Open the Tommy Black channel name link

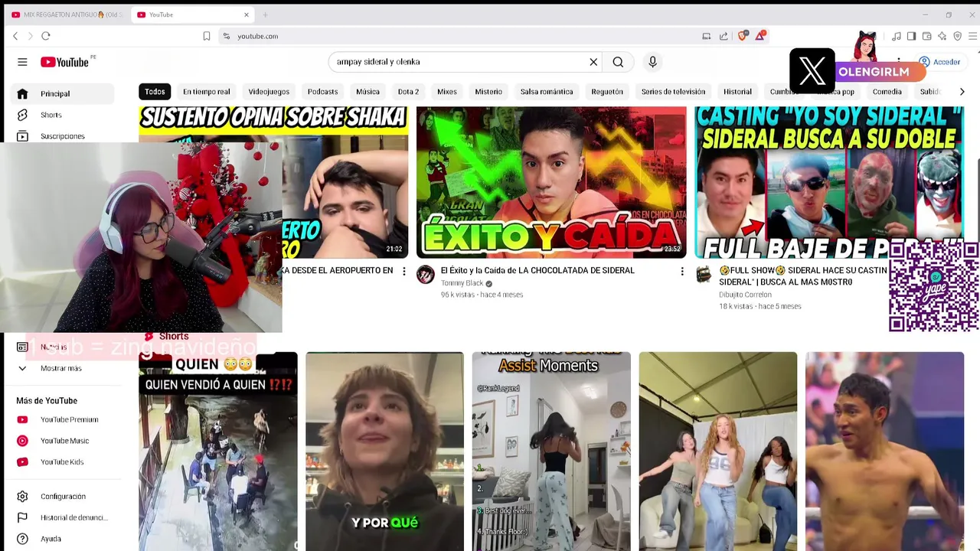coord(462,283)
